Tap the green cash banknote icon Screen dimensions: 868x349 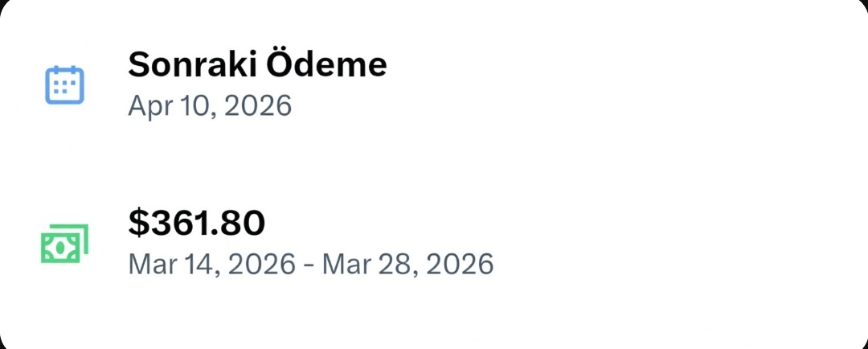point(64,243)
